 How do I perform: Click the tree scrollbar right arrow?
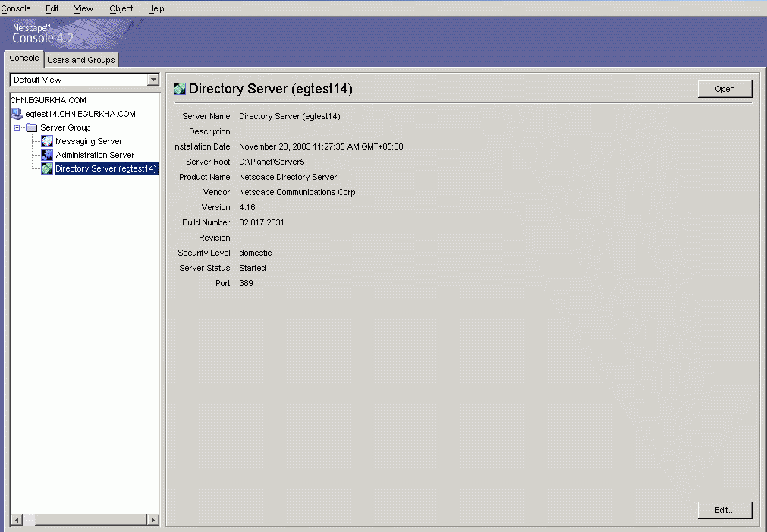153,520
